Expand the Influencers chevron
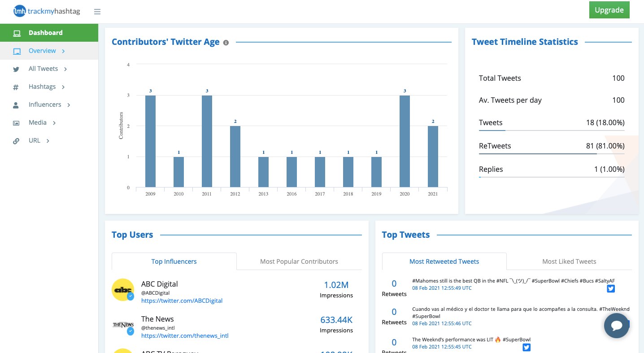Image resolution: width=644 pixels, height=353 pixels. (x=69, y=105)
